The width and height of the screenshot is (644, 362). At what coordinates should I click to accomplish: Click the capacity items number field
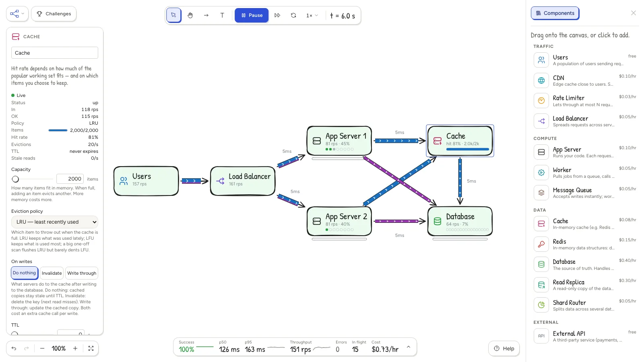70,179
